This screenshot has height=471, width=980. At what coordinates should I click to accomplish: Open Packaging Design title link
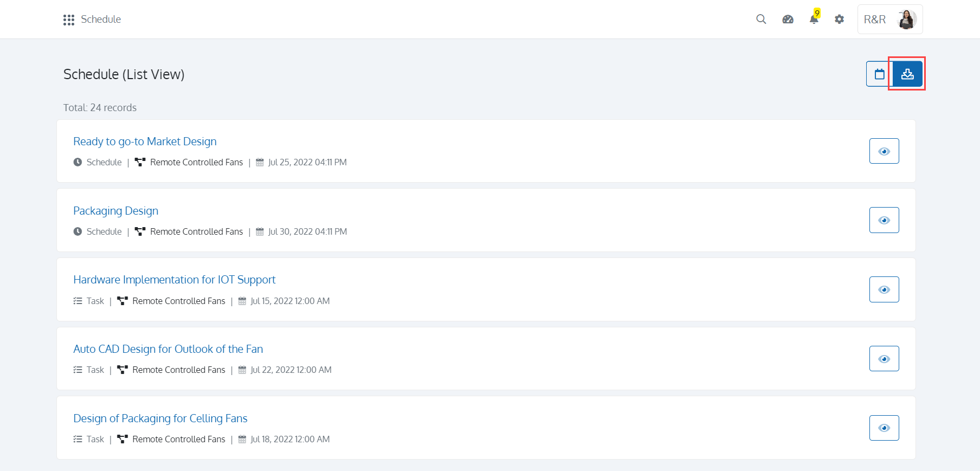115,211
